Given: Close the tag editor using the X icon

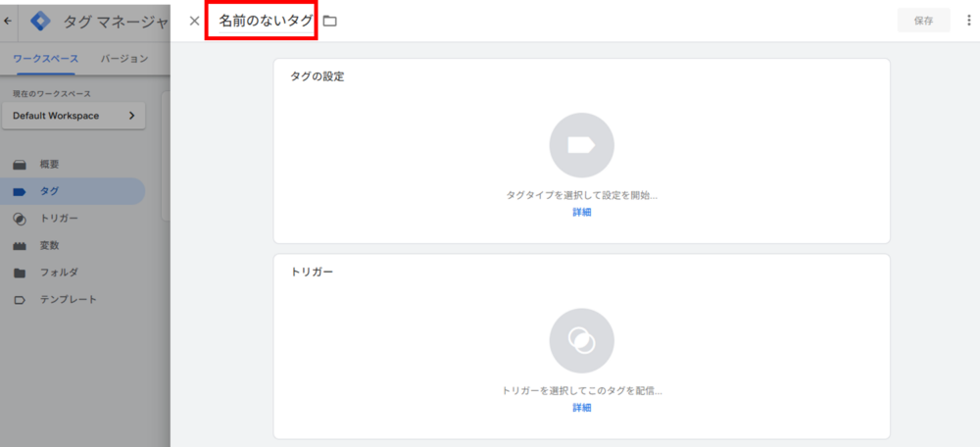Looking at the screenshot, I should pyautogui.click(x=194, y=21).
